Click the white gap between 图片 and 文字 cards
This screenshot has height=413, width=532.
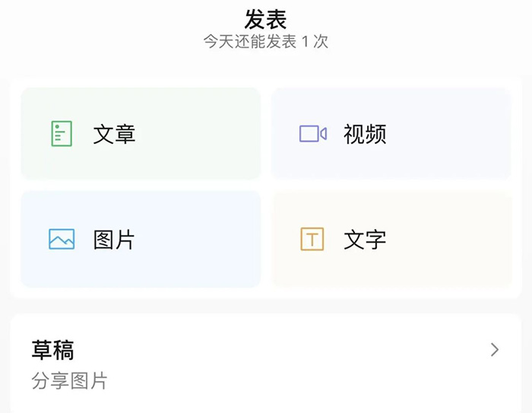[266, 240]
